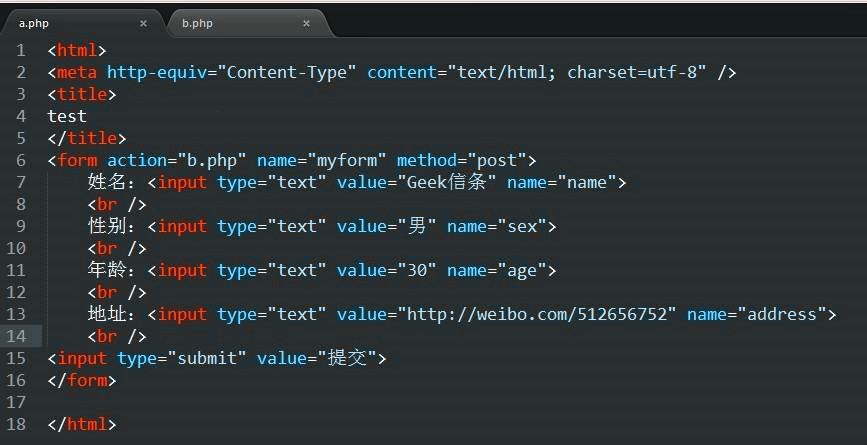Click the "address" name value
The image size is (867, 445).
click(x=782, y=315)
